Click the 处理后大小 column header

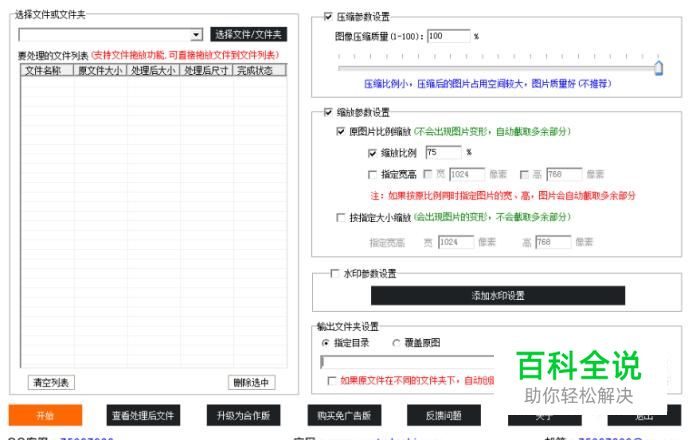[x=153, y=70]
